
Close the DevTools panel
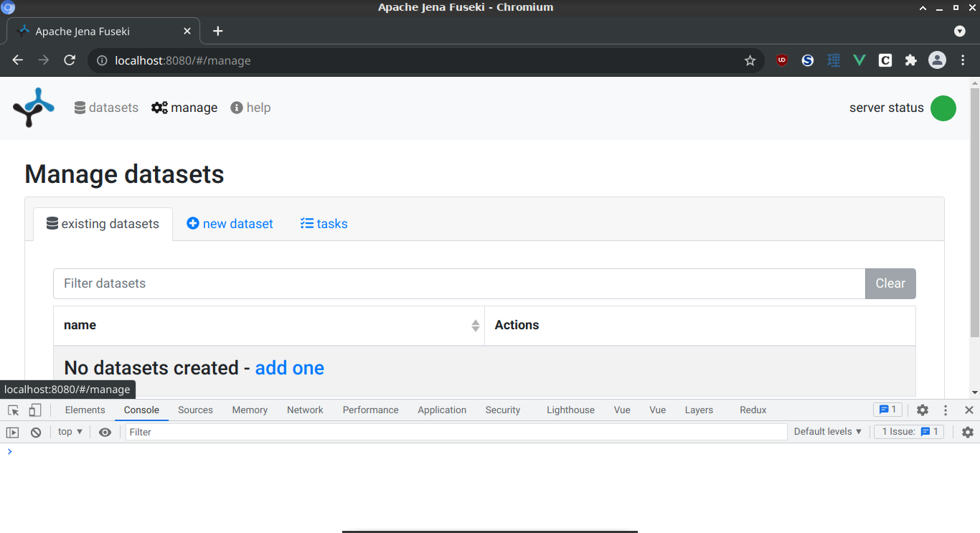click(x=969, y=410)
